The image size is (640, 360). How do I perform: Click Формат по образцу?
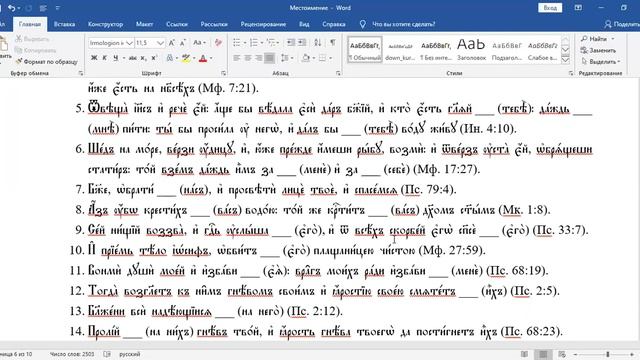coord(47,62)
